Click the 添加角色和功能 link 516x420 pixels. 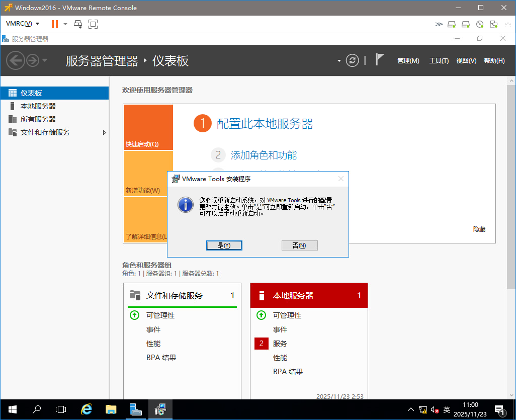[264, 155]
